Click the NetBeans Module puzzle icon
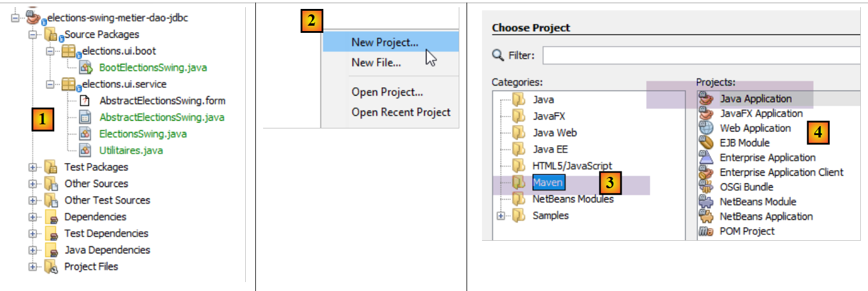This screenshot has width=868, height=291. click(706, 202)
